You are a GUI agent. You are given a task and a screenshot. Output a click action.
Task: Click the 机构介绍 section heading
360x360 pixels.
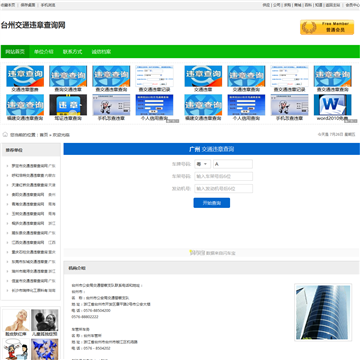coord(77,268)
